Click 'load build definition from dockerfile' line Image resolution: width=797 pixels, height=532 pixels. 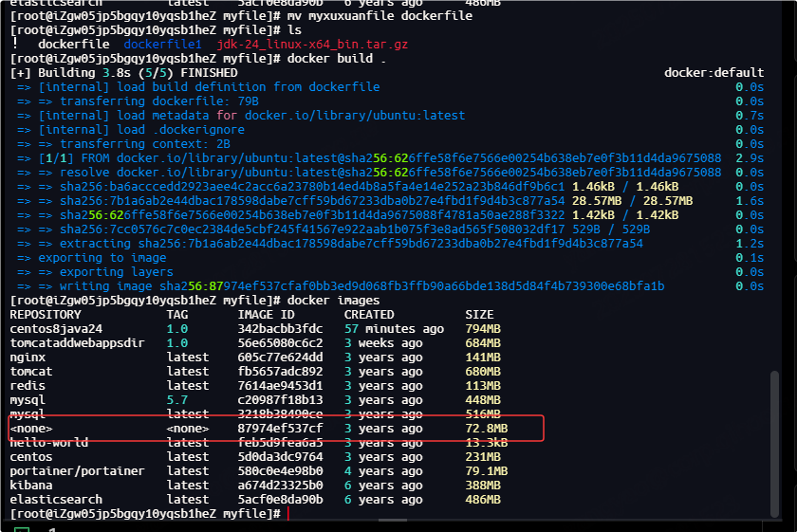209,87
